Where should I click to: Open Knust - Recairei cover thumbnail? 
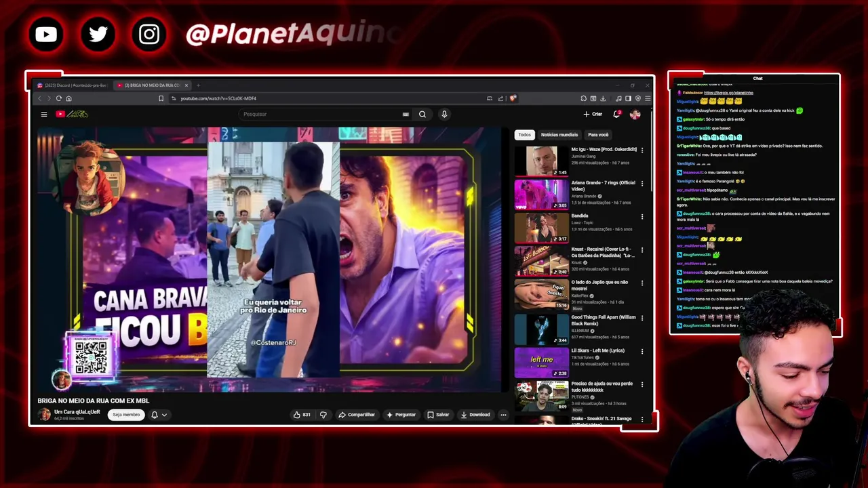click(x=541, y=261)
